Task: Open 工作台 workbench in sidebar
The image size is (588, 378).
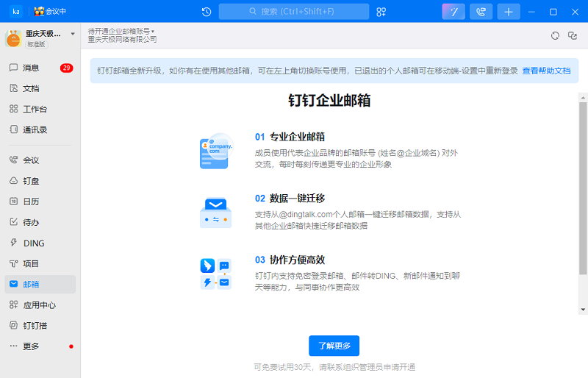Action: point(40,110)
